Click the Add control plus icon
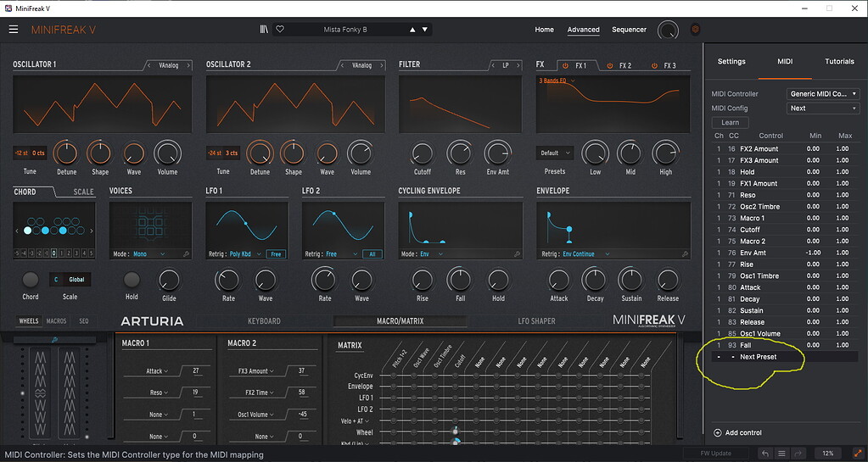 pos(718,432)
